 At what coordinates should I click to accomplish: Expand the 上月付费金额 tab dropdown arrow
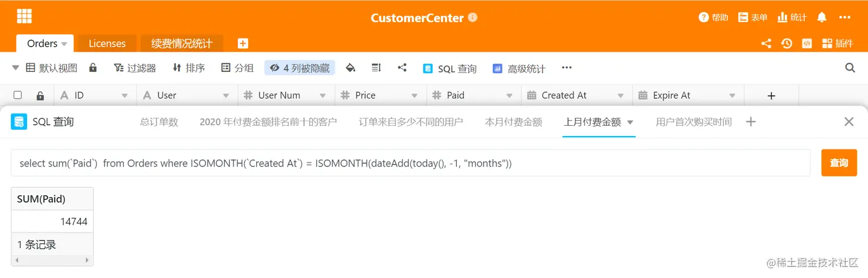pos(630,122)
